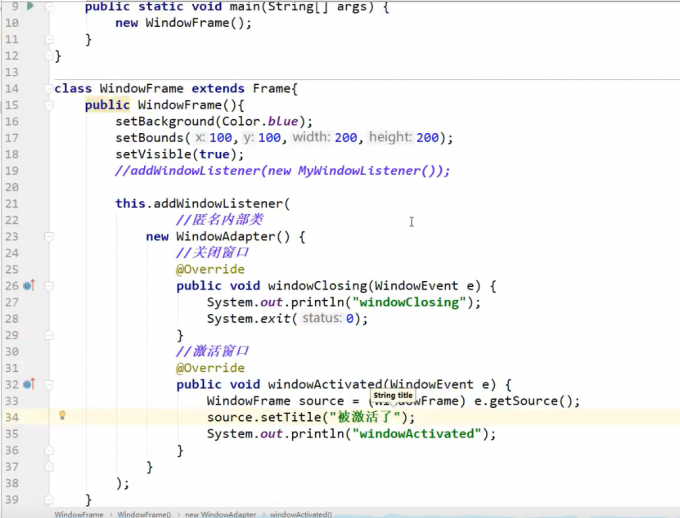680x518 pixels.
Task: Select WindowFrame breadcrumb at the bottom
Action: pyautogui.click(x=80, y=513)
